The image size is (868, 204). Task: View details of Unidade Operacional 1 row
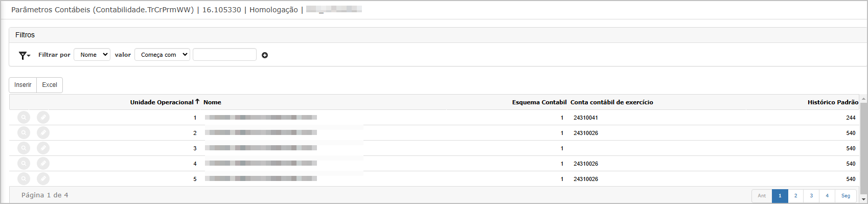coord(24,118)
